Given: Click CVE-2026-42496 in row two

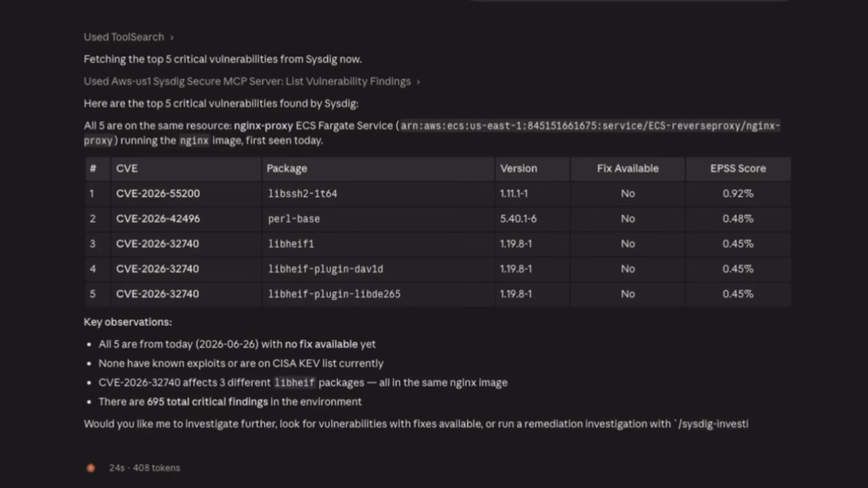Looking at the screenshot, I should 158,219.
